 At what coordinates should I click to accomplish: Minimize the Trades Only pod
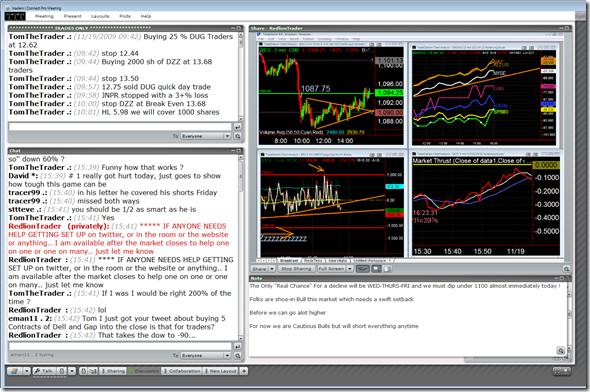(233, 28)
